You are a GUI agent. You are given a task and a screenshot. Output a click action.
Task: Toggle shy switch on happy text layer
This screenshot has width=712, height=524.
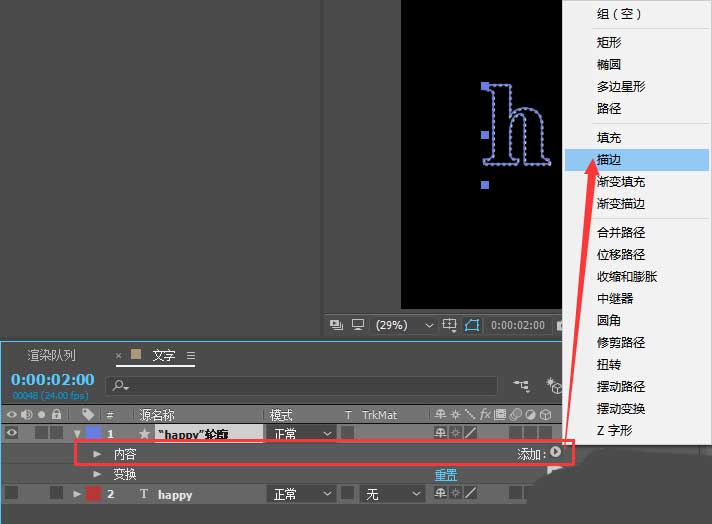pyautogui.click(x=440, y=493)
